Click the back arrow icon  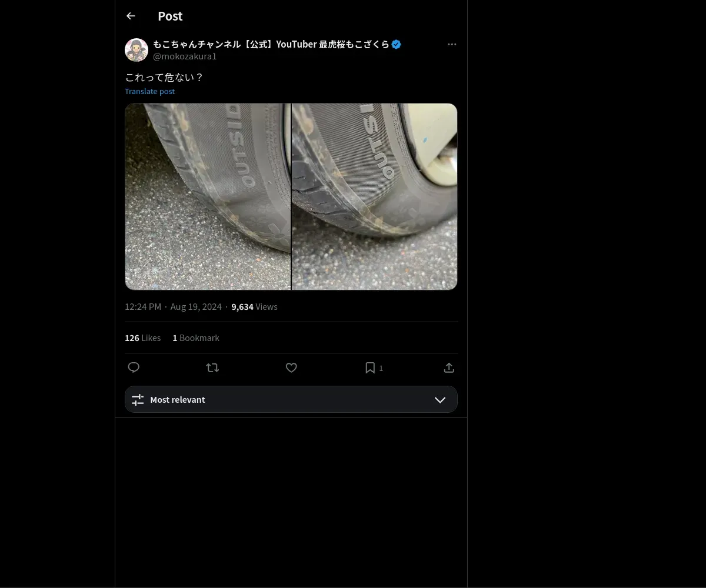pyautogui.click(x=131, y=16)
